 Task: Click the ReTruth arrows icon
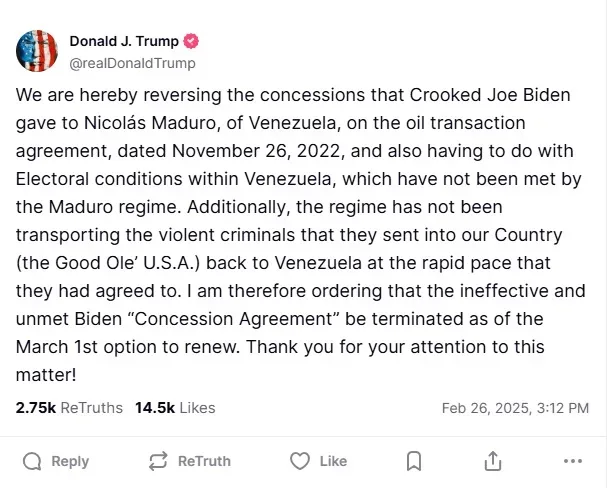157,461
